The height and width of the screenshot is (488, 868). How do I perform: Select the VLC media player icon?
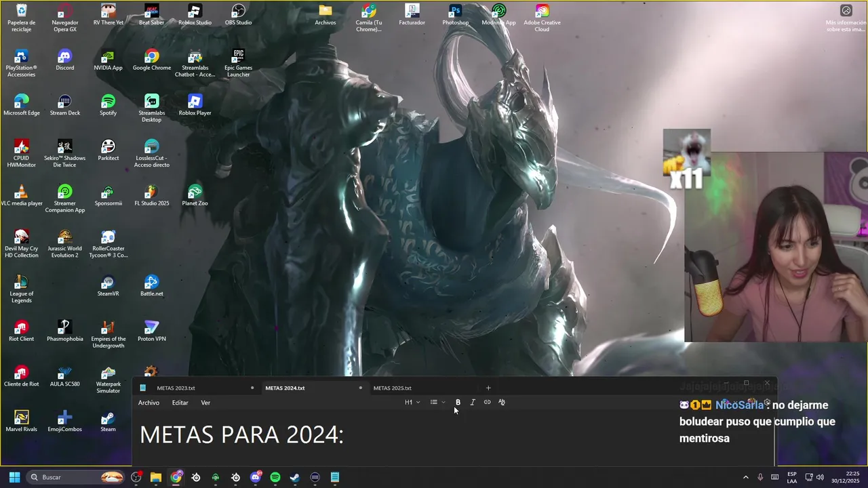pyautogui.click(x=21, y=196)
